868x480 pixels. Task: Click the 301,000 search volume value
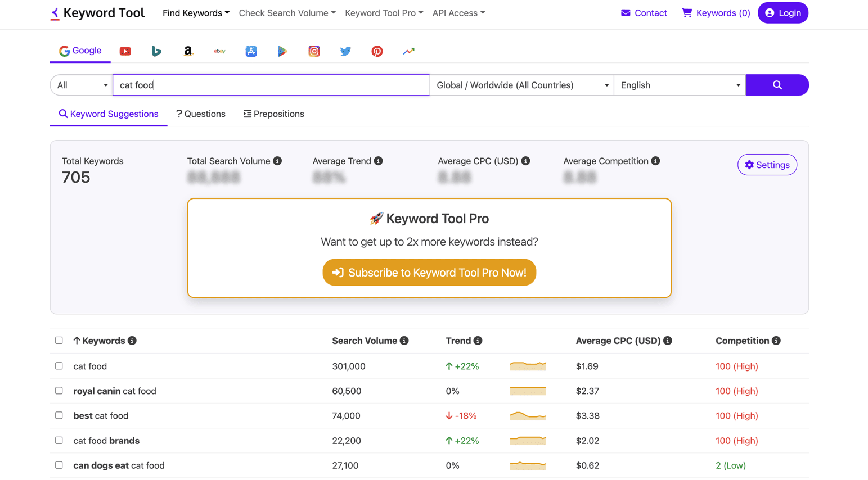click(x=349, y=366)
